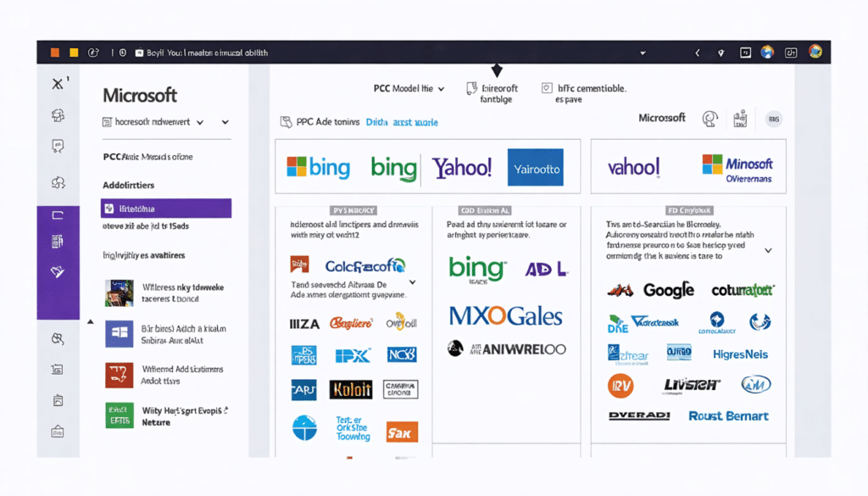Screen dimensions: 868x496
Task: Select the 'PYS NBUICY' column tab
Action: (x=353, y=210)
